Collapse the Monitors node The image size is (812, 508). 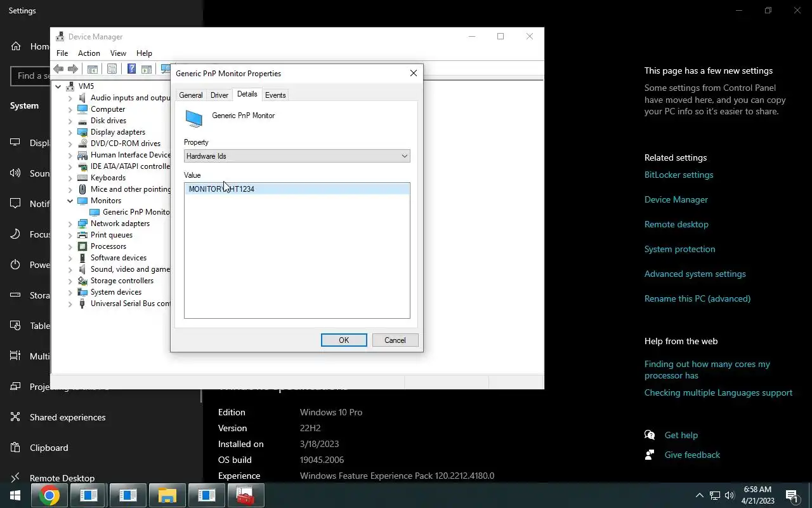pos(70,201)
